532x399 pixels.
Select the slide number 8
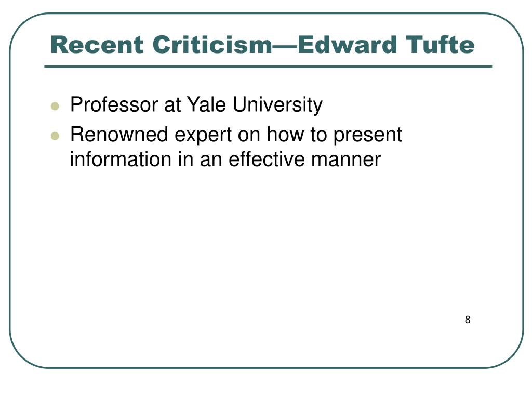click(x=468, y=320)
